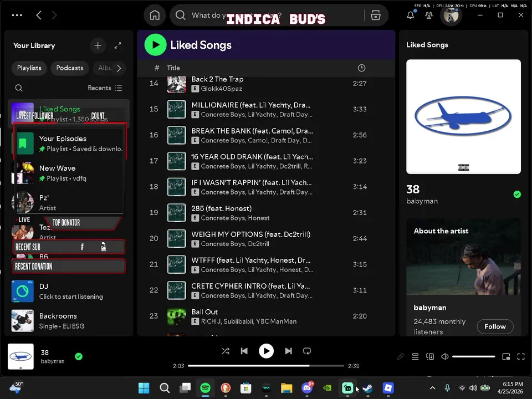Toggle repeat mode
532x399 pixels.
coord(307,351)
